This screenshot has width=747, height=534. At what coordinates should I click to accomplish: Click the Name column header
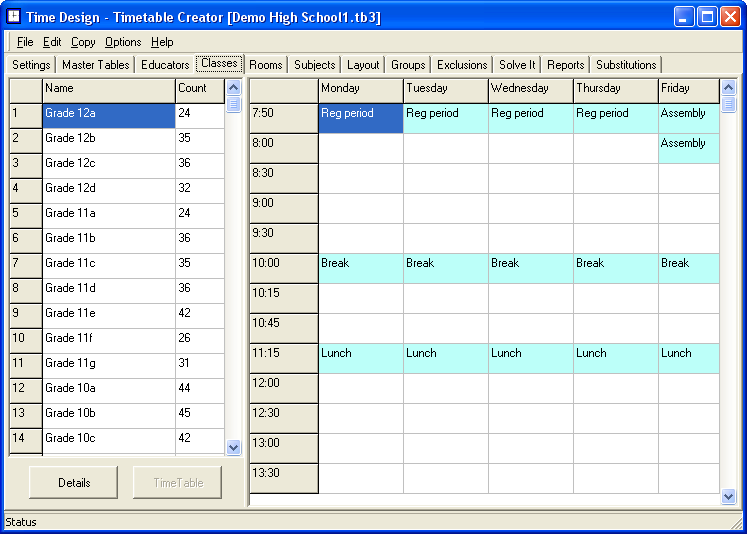click(108, 89)
